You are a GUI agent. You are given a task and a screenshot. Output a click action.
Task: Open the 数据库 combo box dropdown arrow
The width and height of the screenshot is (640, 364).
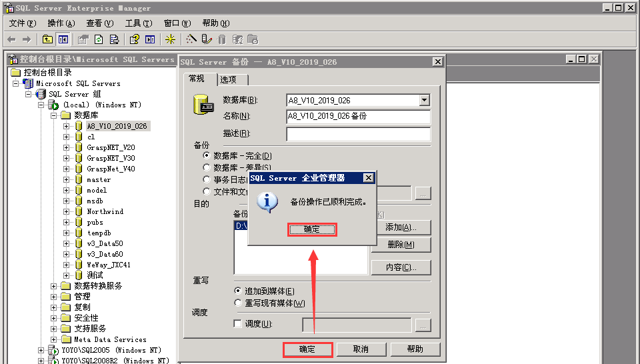point(425,100)
